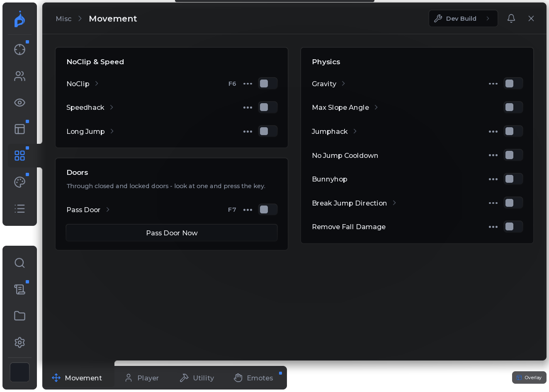Screen dimensions: 549x392
Task: Expand the Break Jump Direction chevron
Action: (x=394, y=203)
